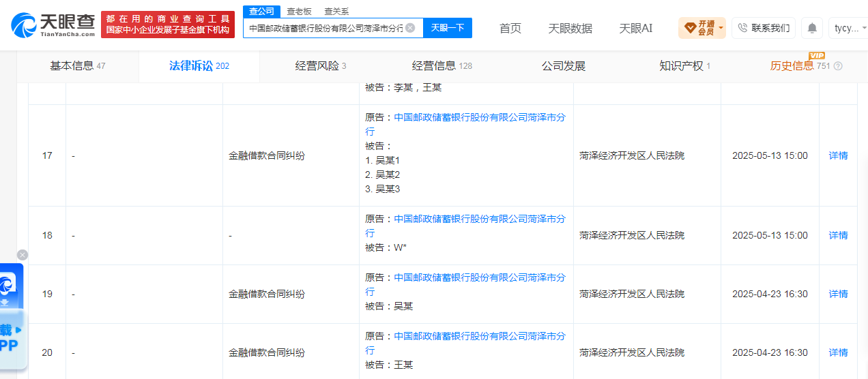This screenshot has width=868, height=379.
Task: Click date 2025-04-23 16:30 in row 20
Action: 770,352
